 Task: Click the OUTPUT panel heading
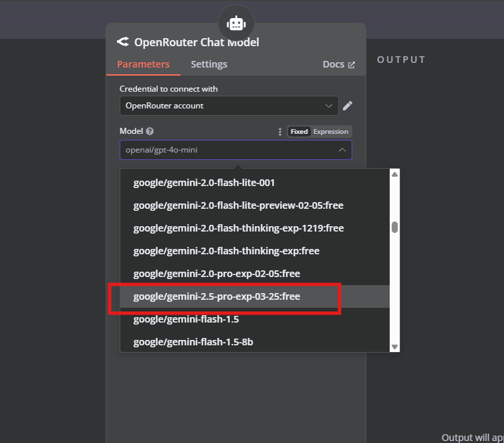[401, 60]
